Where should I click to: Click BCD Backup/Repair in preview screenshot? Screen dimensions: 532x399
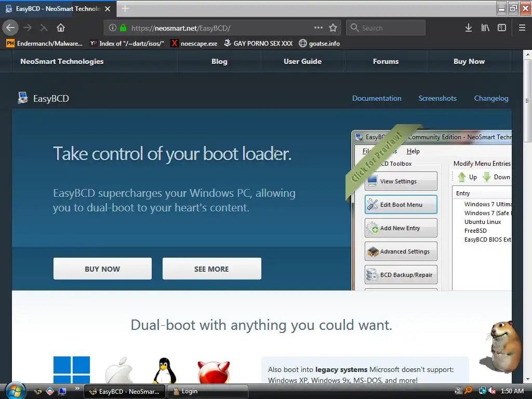[401, 275]
